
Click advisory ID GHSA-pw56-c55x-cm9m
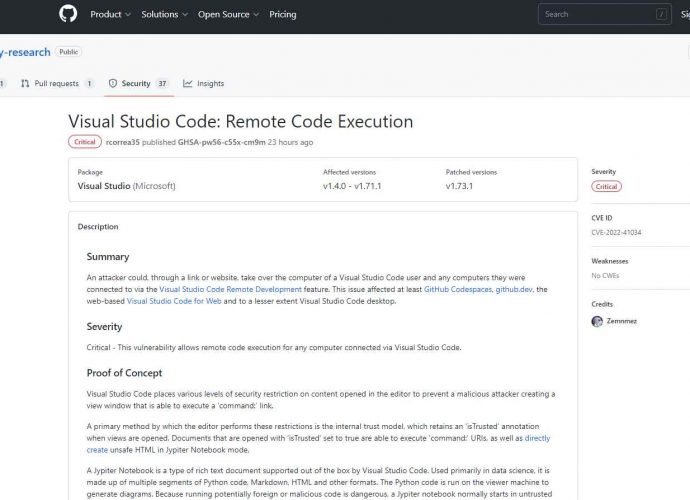coord(222,142)
